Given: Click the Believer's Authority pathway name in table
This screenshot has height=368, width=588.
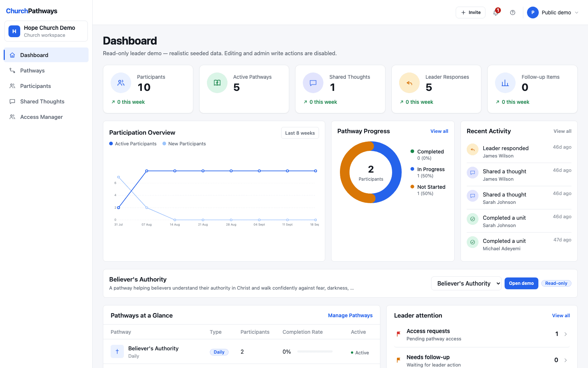Looking at the screenshot, I should tap(153, 348).
